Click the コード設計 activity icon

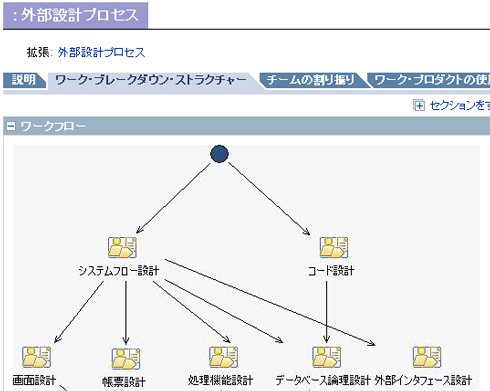click(x=334, y=247)
